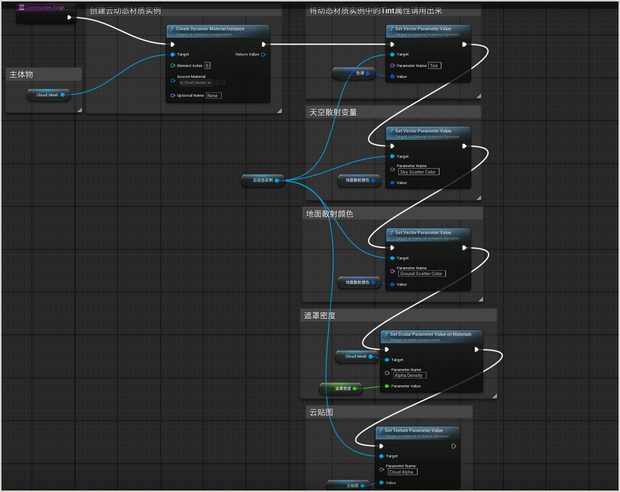The height and width of the screenshot is (492, 620).
Task: Click resize handle of 天空散射变量 comment box
Action: [x=478, y=197]
